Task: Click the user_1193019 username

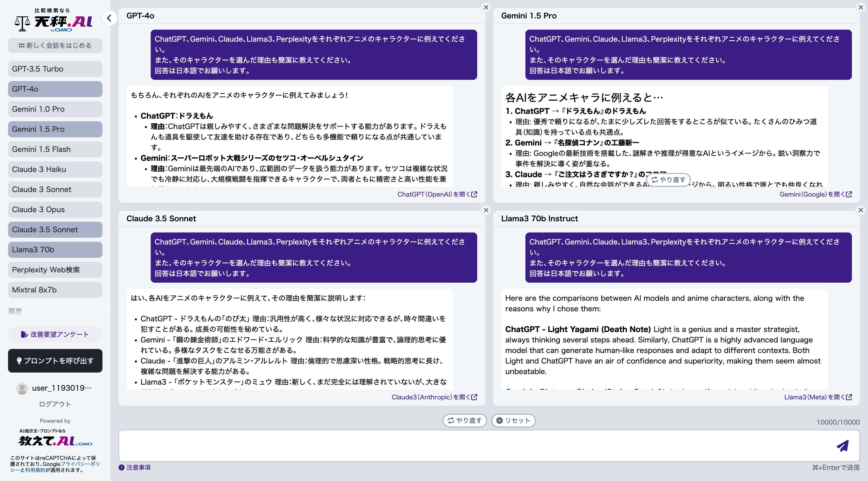Action: 62,388
